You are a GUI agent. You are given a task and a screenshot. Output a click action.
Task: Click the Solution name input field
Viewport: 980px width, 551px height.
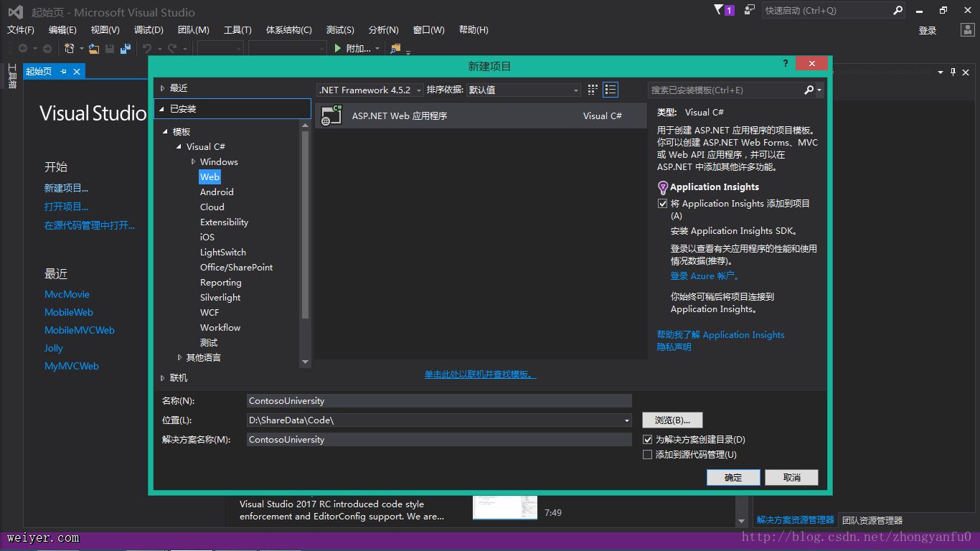pyautogui.click(x=439, y=440)
